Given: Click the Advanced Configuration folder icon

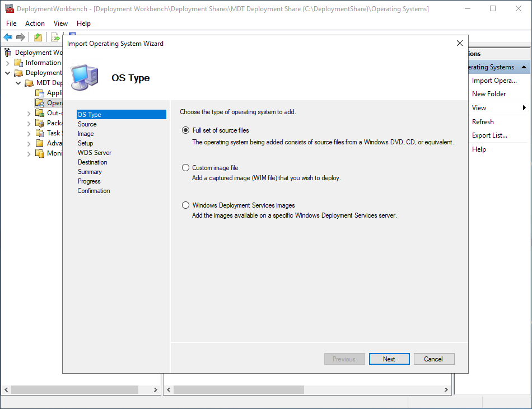Looking at the screenshot, I should (x=40, y=143).
